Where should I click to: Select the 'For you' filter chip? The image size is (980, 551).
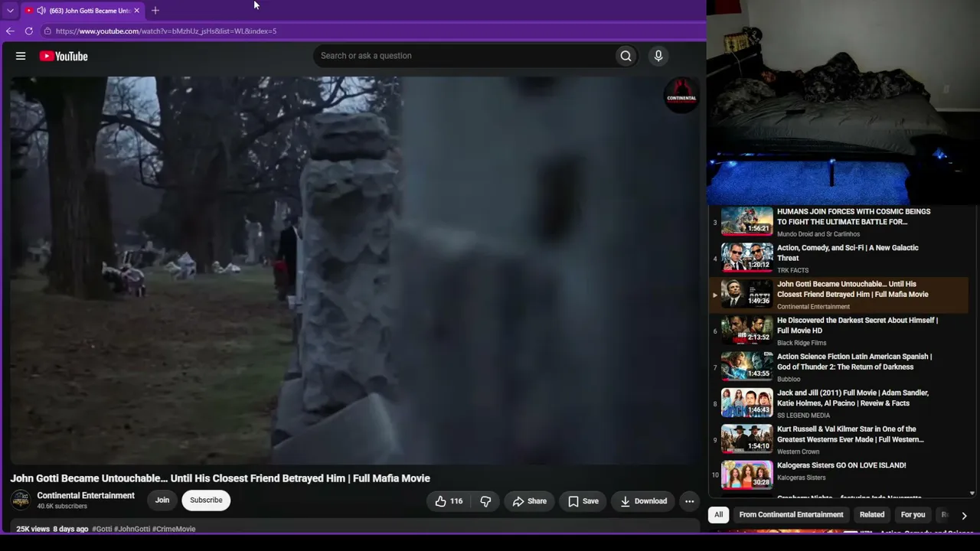coord(913,515)
